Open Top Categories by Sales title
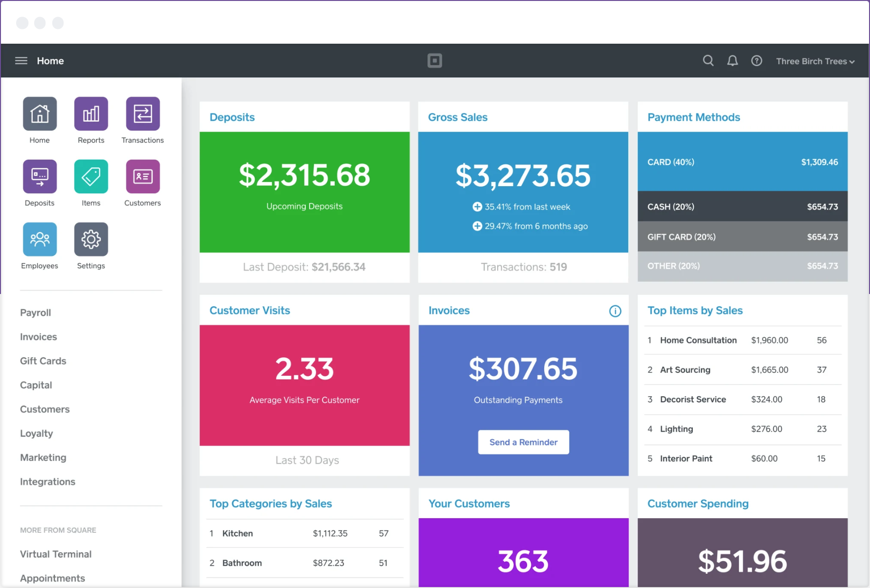Image resolution: width=870 pixels, height=588 pixels. pos(271,504)
